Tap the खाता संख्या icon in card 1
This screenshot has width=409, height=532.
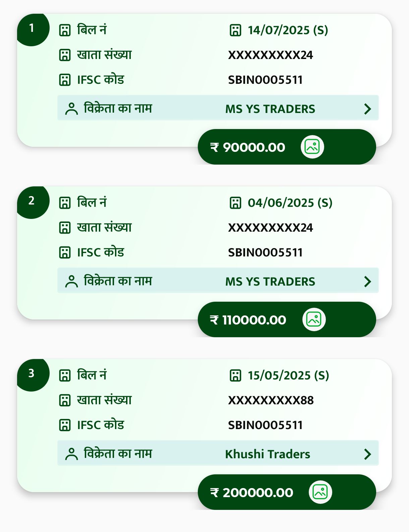[65, 55]
